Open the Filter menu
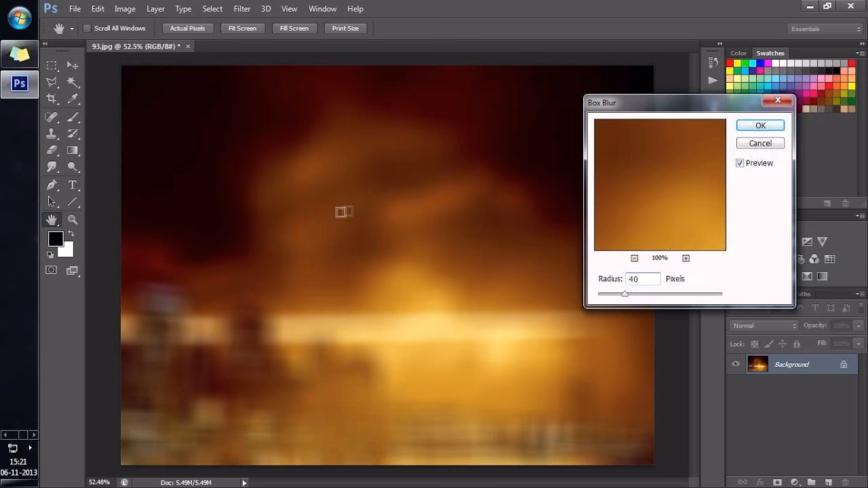Viewport: 868px width, 488px height. [x=241, y=9]
